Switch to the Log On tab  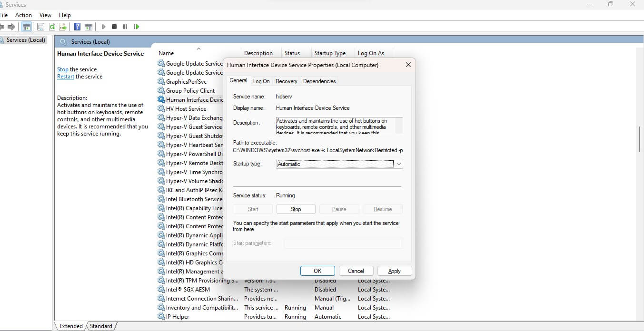(x=261, y=81)
